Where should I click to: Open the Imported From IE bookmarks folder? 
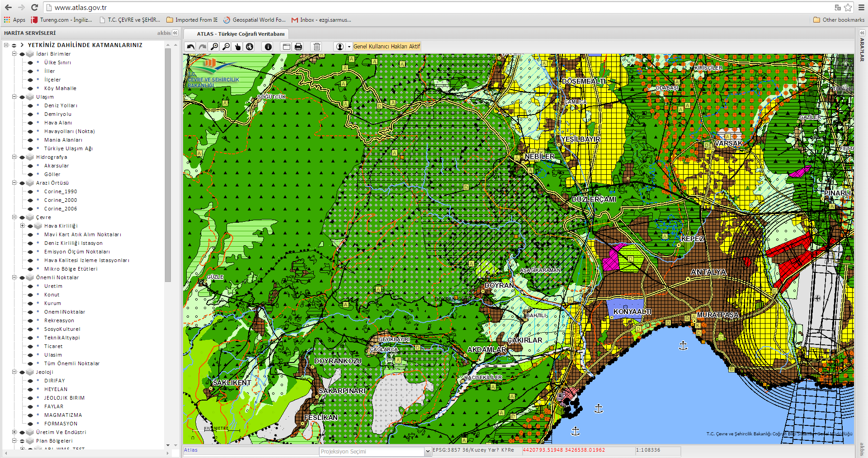[192, 20]
